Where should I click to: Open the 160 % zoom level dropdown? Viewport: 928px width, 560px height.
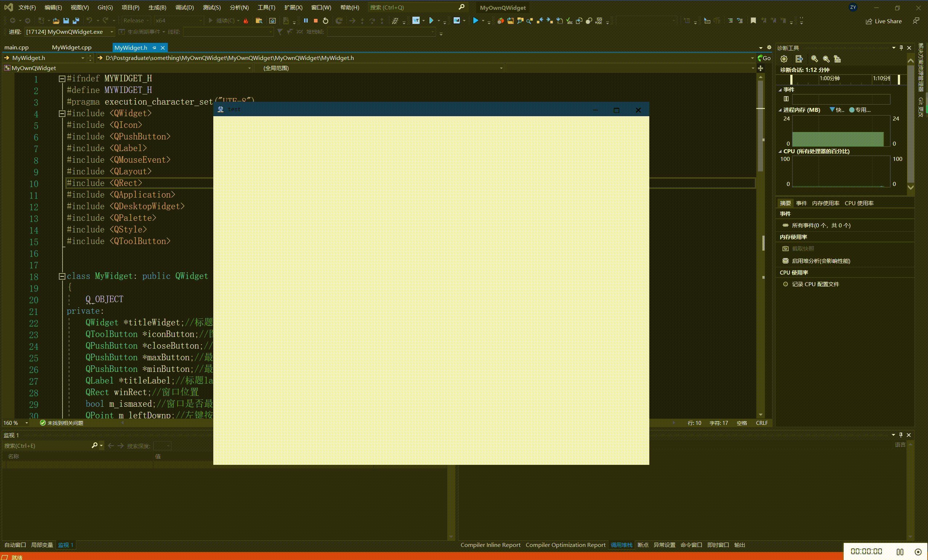27,423
